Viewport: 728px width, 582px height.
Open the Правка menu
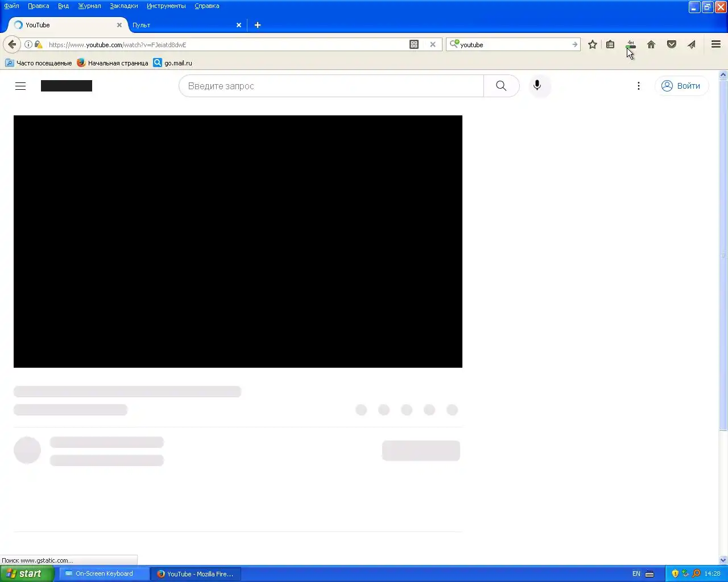(x=39, y=6)
